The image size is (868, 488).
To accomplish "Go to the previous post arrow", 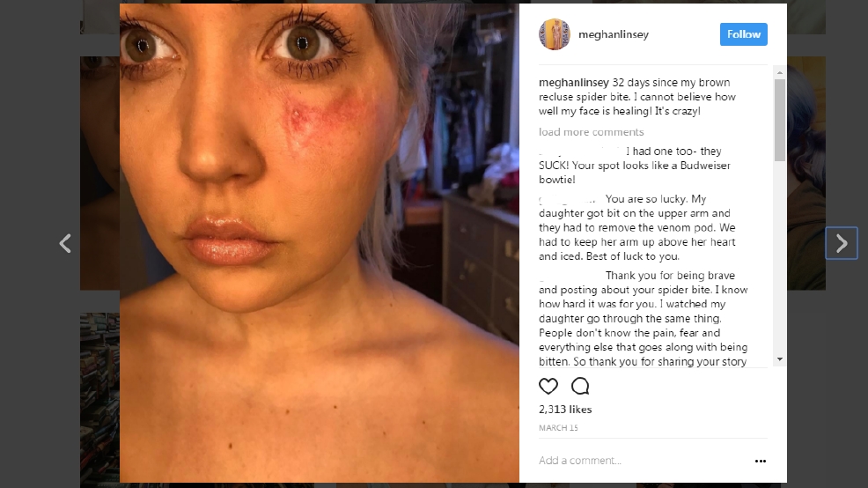I will point(65,243).
